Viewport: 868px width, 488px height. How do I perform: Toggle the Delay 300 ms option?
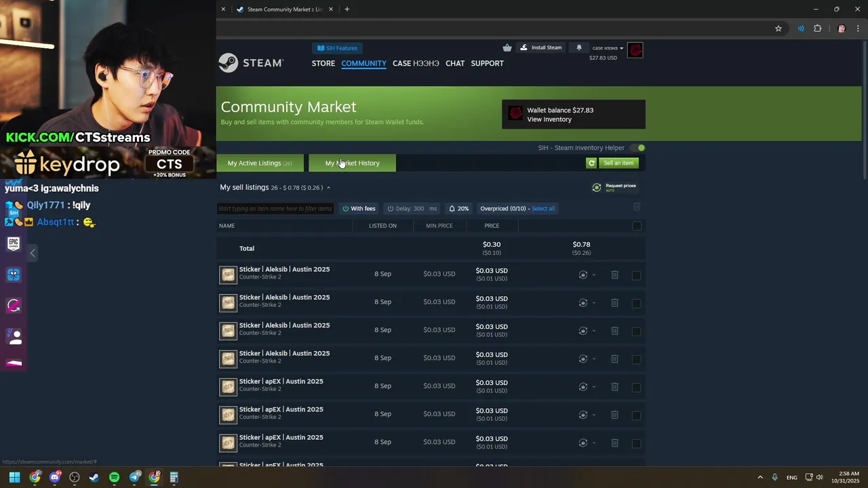click(412, 209)
